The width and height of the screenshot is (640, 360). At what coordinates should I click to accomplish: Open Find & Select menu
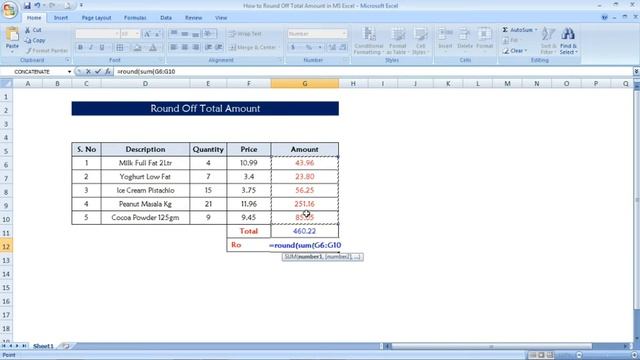click(x=568, y=40)
